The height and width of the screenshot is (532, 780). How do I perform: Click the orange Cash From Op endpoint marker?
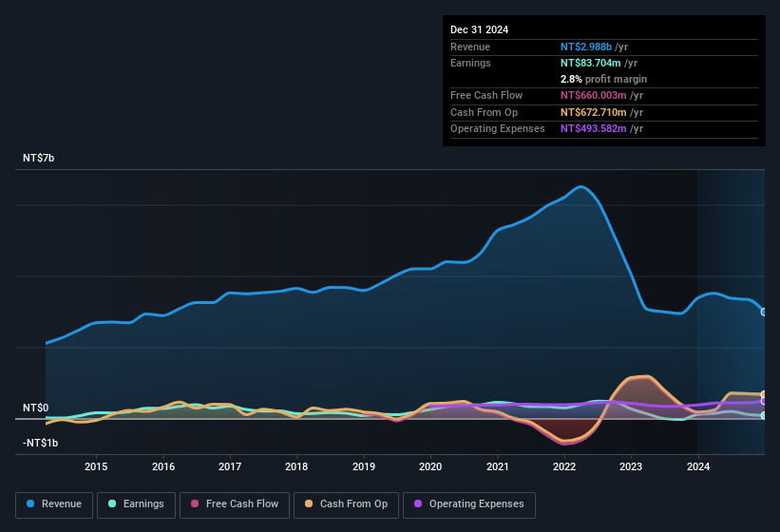[x=764, y=395]
